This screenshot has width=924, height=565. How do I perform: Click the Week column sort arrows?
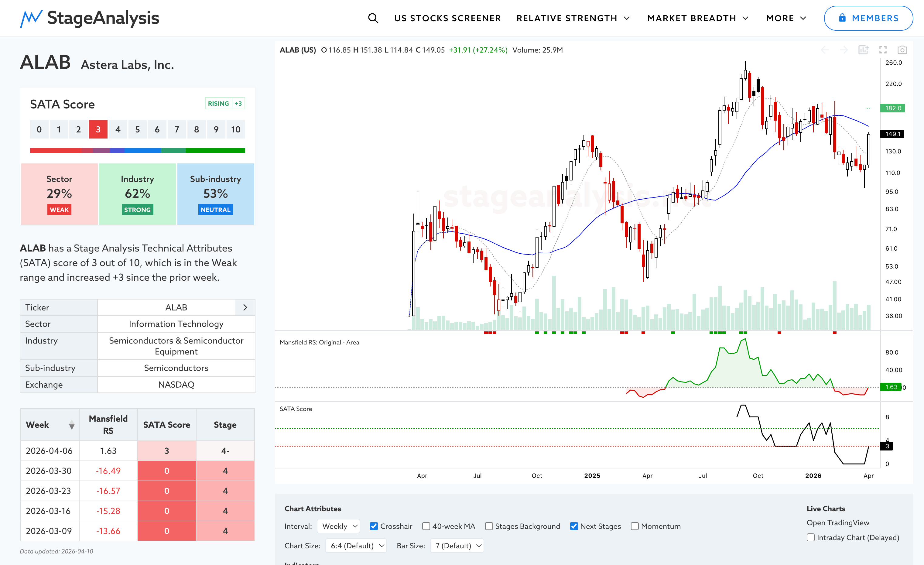pyautogui.click(x=72, y=425)
